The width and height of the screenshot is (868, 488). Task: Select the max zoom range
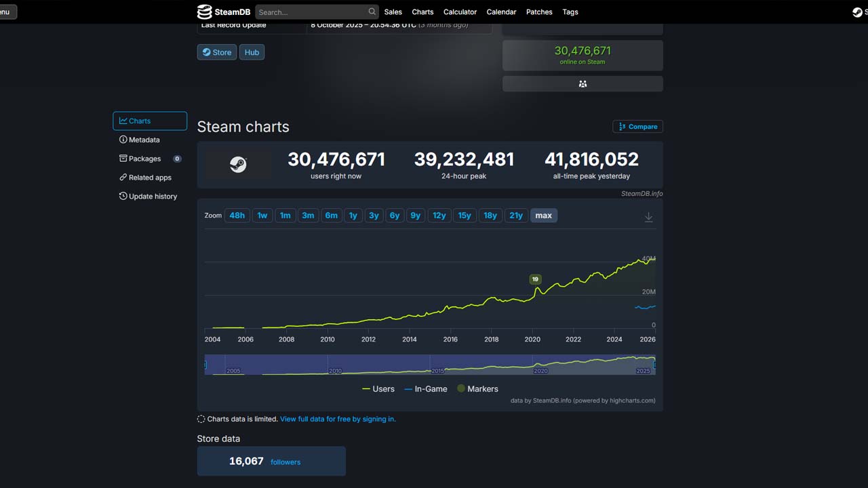[x=543, y=216]
